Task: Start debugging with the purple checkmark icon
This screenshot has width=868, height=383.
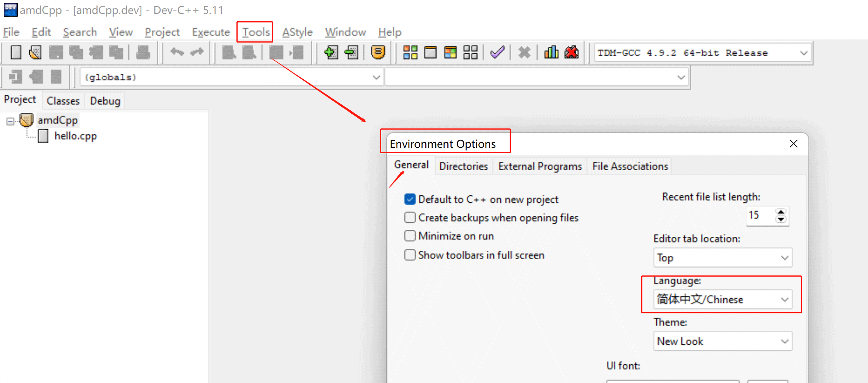Action: coord(497,52)
